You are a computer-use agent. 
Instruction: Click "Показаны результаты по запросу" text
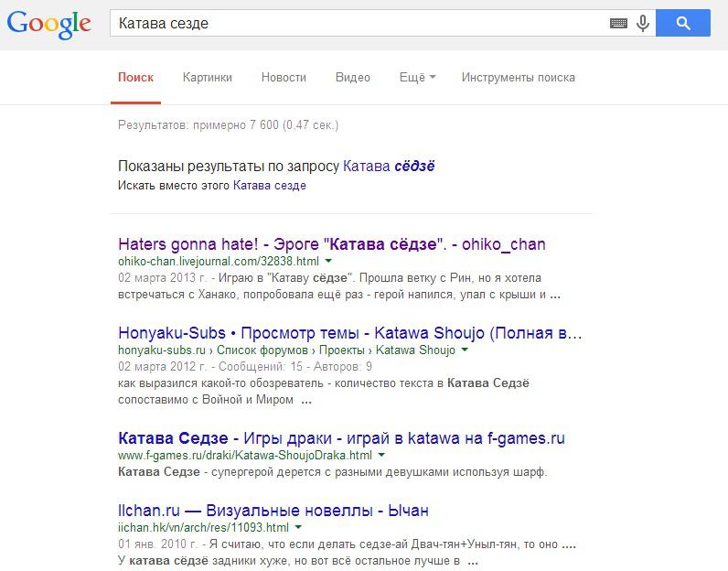(x=229, y=166)
